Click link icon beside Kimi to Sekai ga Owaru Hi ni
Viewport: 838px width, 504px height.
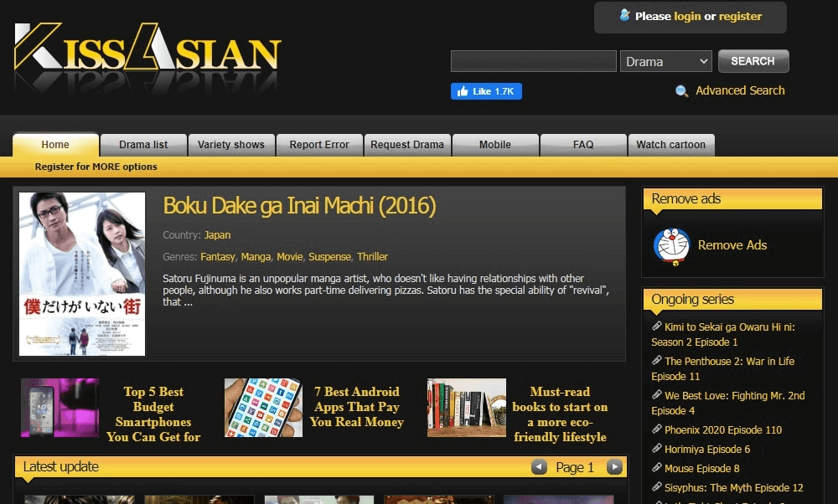tap(657, 326)
